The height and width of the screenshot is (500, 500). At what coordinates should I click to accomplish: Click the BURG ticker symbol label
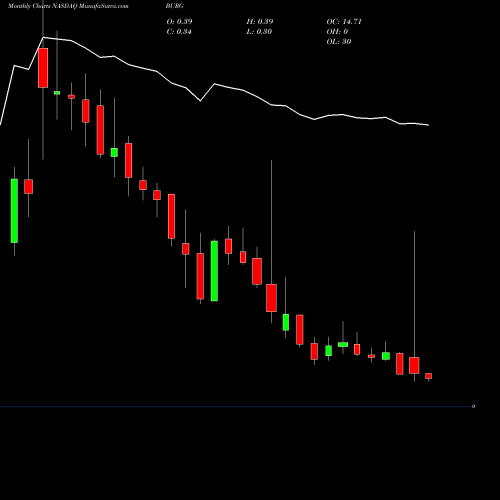pos(174,6)
